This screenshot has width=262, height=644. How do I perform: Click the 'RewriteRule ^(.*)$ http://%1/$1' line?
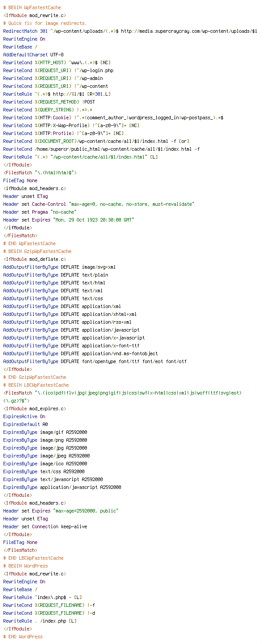(x=57, y=94)
